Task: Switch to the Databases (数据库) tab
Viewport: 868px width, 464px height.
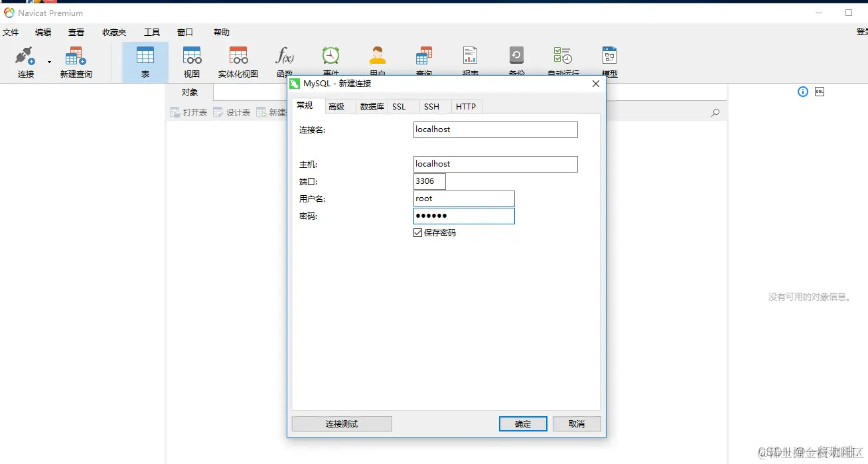Action: pyautogui.click(x=372, y=106)
